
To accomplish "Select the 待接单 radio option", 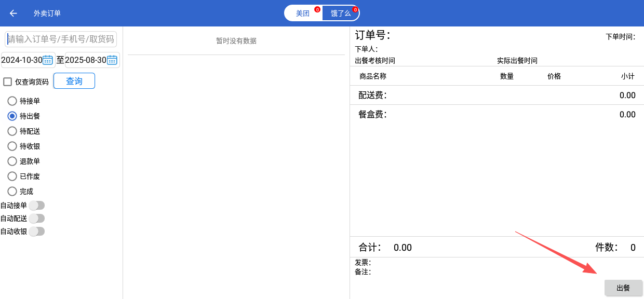I will pos(12,101).
